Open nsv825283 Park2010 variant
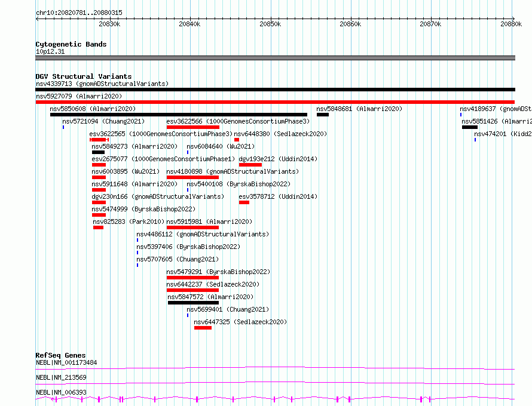The image size is (532, 406). pos(129,222)
